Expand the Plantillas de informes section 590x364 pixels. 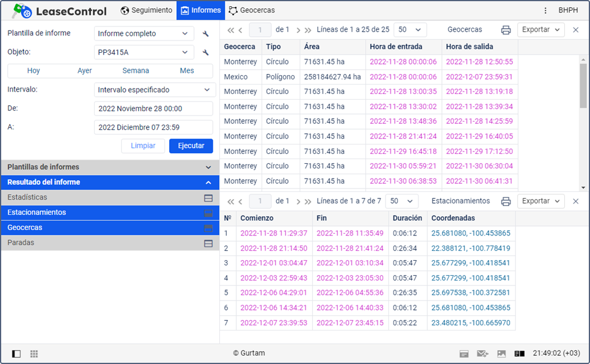110,167
